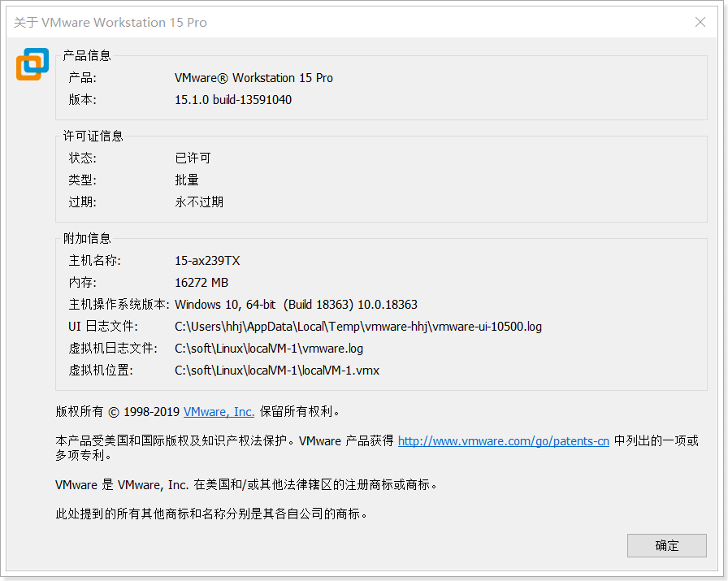Click the 产品信息 group heading
Viewport: 728px width, 581px height.
click(x=87, y=56)
